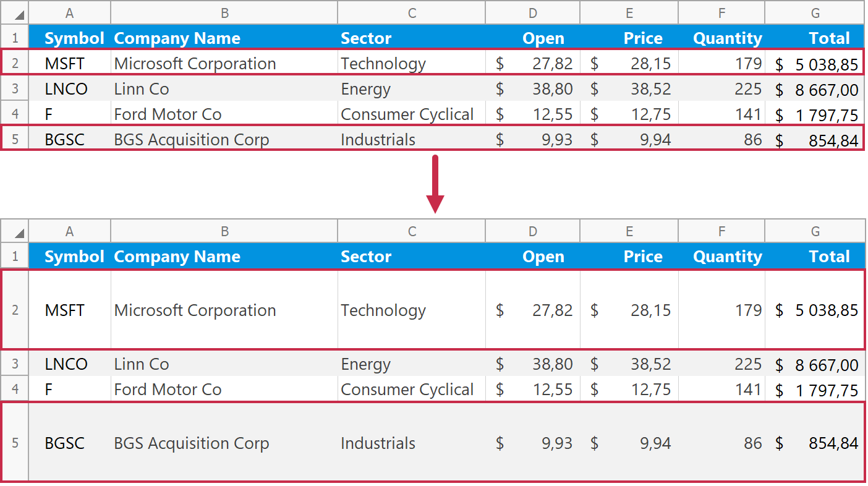868x486 pixels.
Task: Click row 3 header in the lower grid
Action: pos(15,364)
